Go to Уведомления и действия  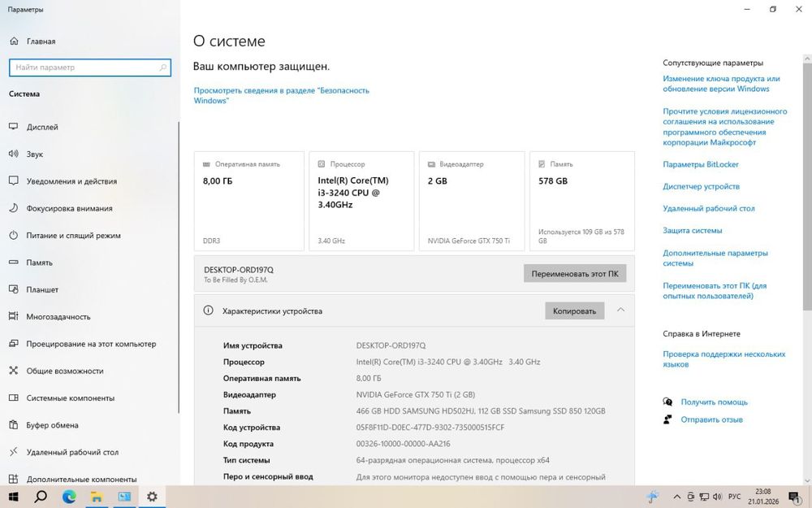coord(71,181)
